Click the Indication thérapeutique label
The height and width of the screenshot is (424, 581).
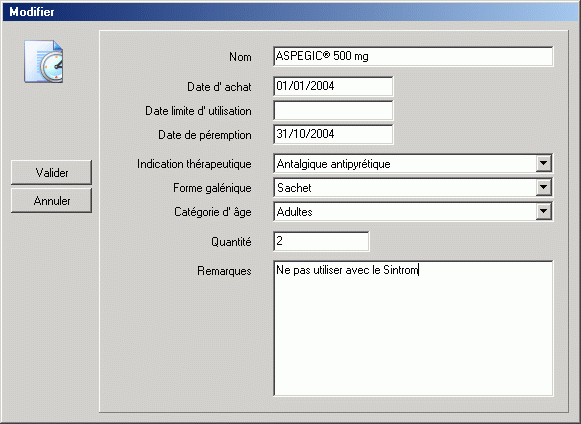[194, 164]
